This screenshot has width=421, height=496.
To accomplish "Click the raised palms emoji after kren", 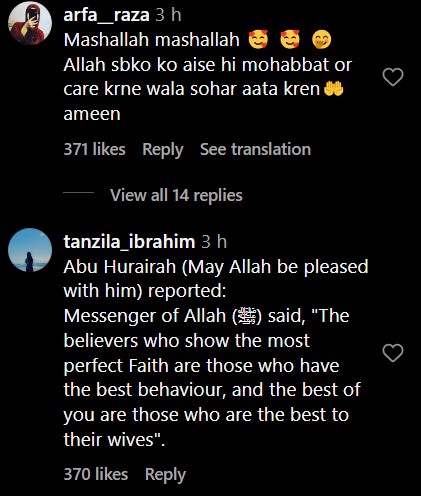I will click(x=334, y=89).
